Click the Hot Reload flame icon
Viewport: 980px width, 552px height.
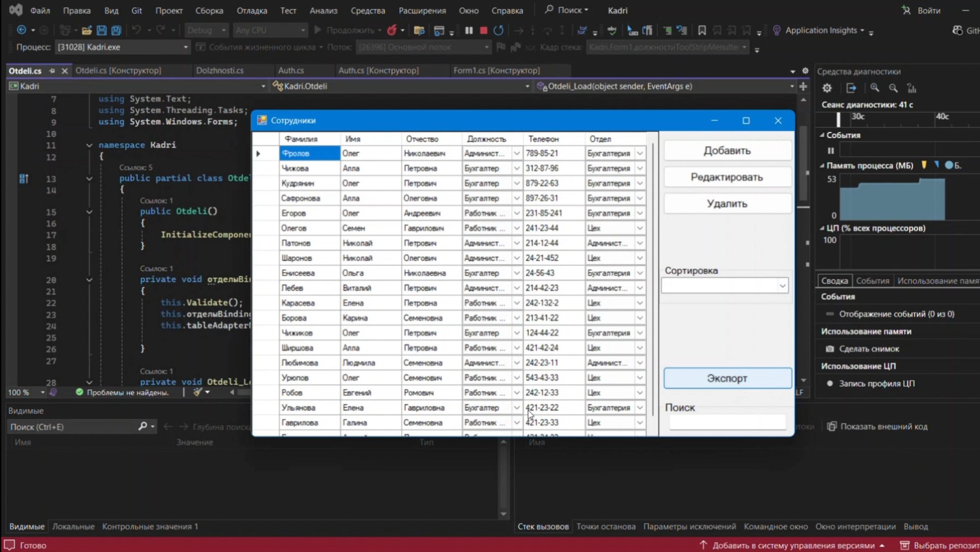(391, 31)
